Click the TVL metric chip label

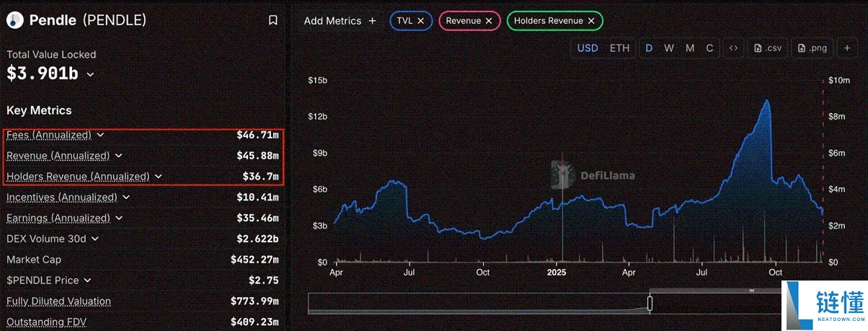tap(404, 21)
